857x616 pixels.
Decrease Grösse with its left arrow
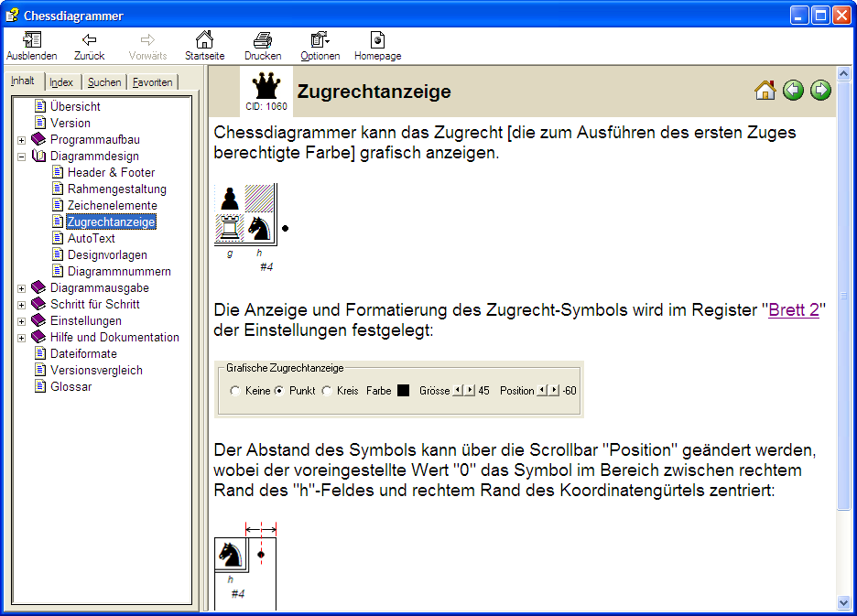coord(458,390)
